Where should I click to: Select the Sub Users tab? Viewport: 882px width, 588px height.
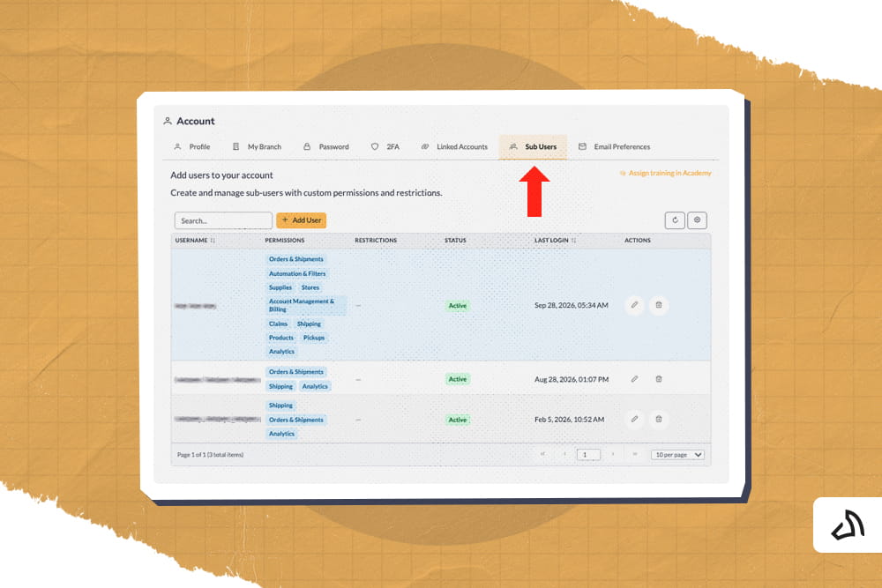tap(533, 146)
